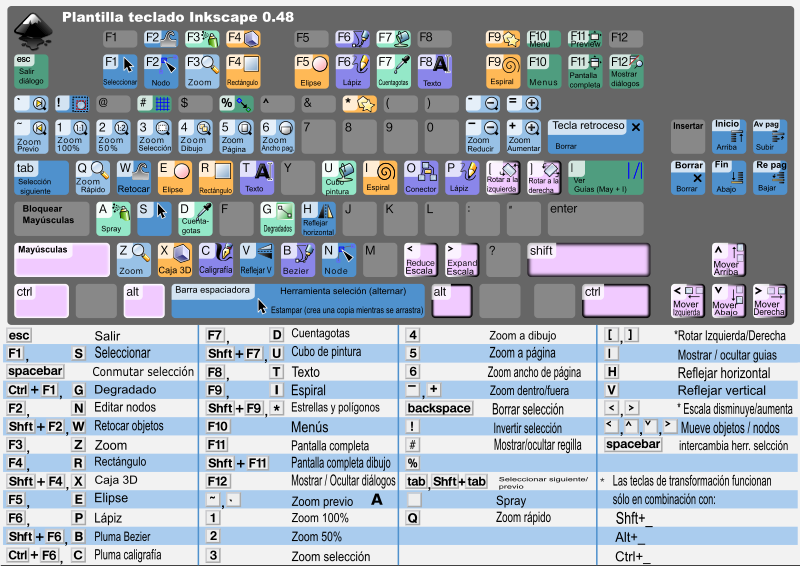Select the U Cubo pintura key
The width and height of the screenshot is (800, 566).
tap(338, 176)
